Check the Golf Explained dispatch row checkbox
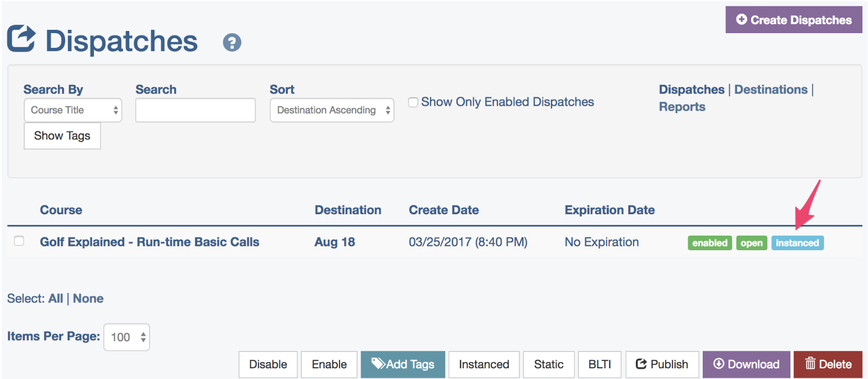 click(19, 241)
